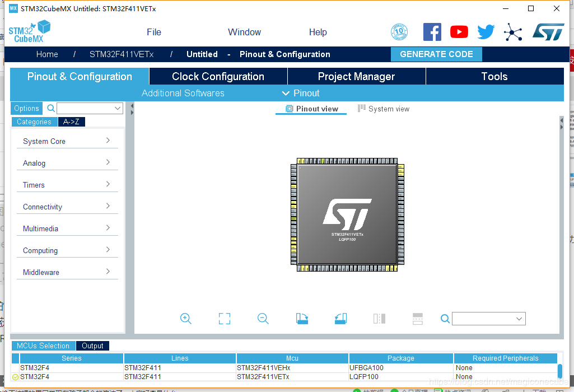This screenshot has width=574, height=392.
Task: Switch to the Clock Configuration tab
Action: [x=218, y=76]
